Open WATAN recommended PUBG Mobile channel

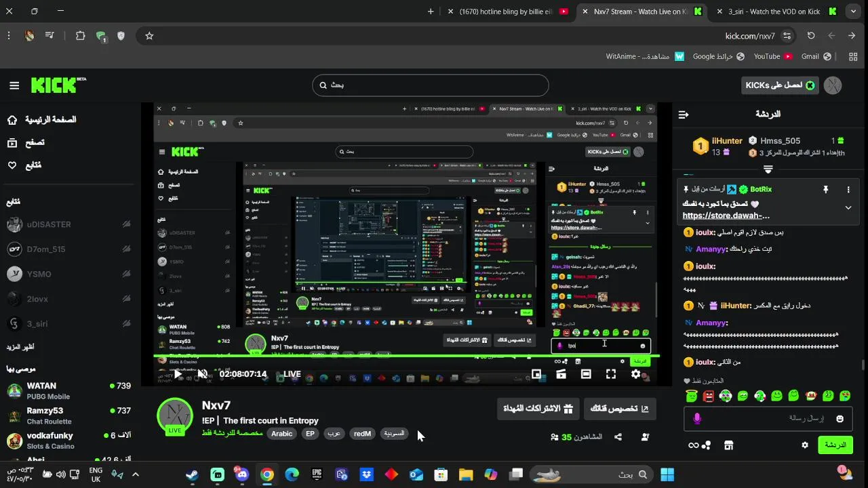tap(68, 391)
